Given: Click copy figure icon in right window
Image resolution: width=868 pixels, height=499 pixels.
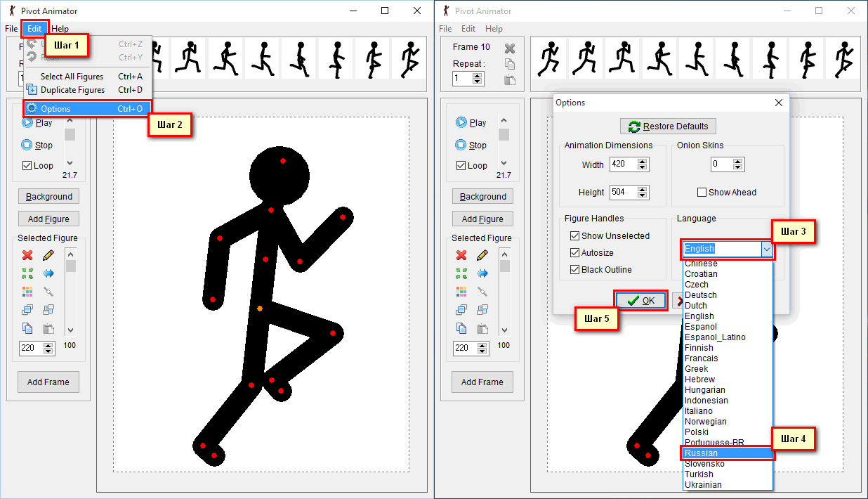Looking at the screenshot, I should point(461,328).
